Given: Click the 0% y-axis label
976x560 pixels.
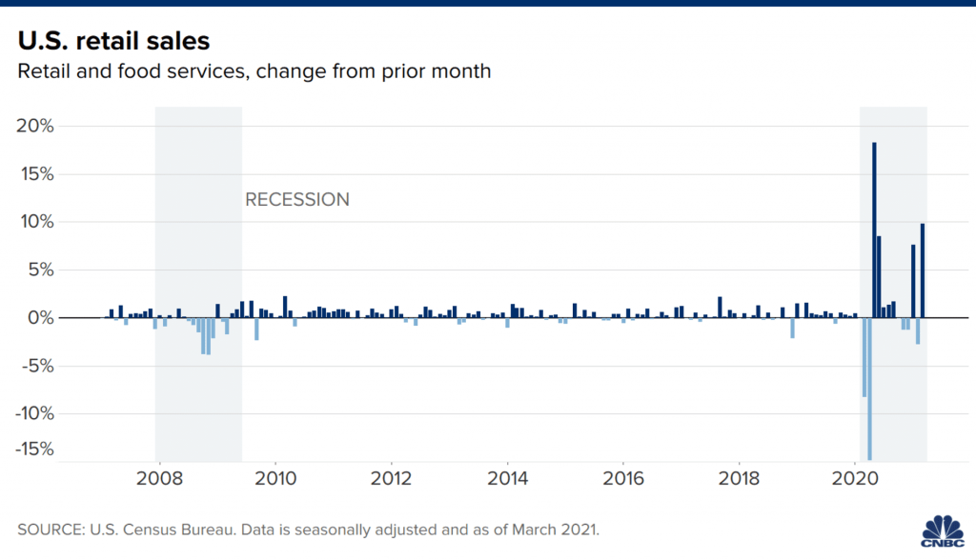Looking at the screenshot, I should tap(39, 318).
